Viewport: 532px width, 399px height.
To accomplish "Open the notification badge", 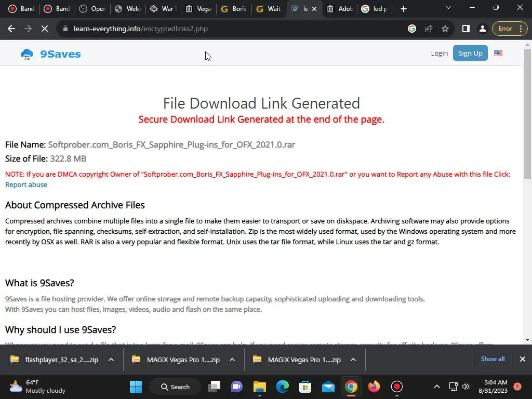I will (x=517, y=387).
